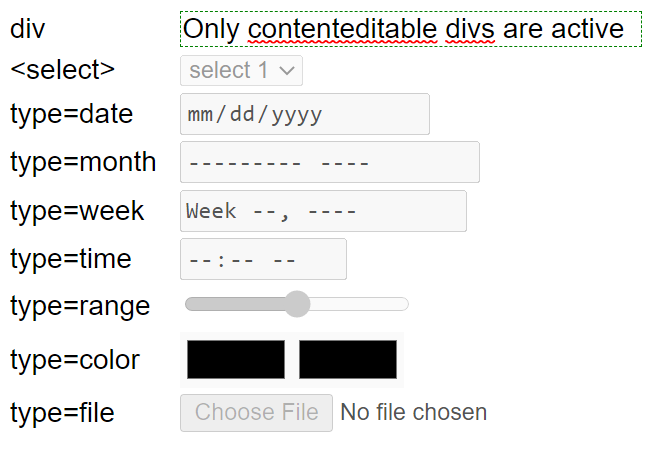
Task: Click the "yyyy" segment of the date field
Action: (x=295, y=115)
